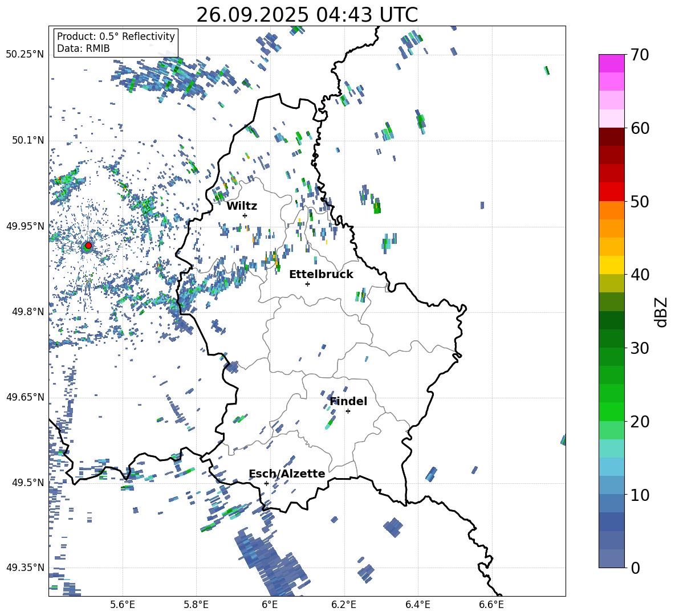Image resolution: width=675 pixels, height=616 pixels.
Task: Click the 6.4°E longitude label
Action: point(417,605)
